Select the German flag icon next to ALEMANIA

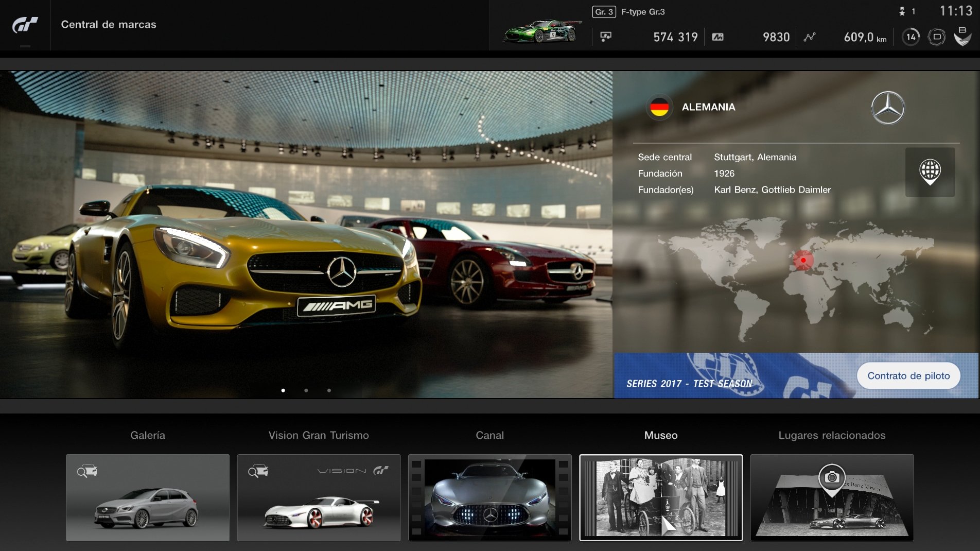pos(660,107)
